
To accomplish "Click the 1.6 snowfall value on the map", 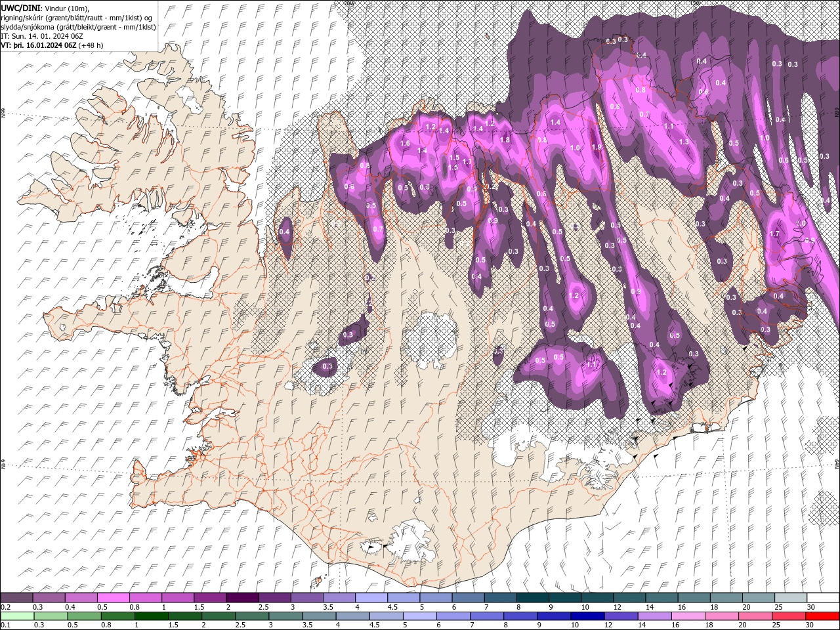I will 405,143.
